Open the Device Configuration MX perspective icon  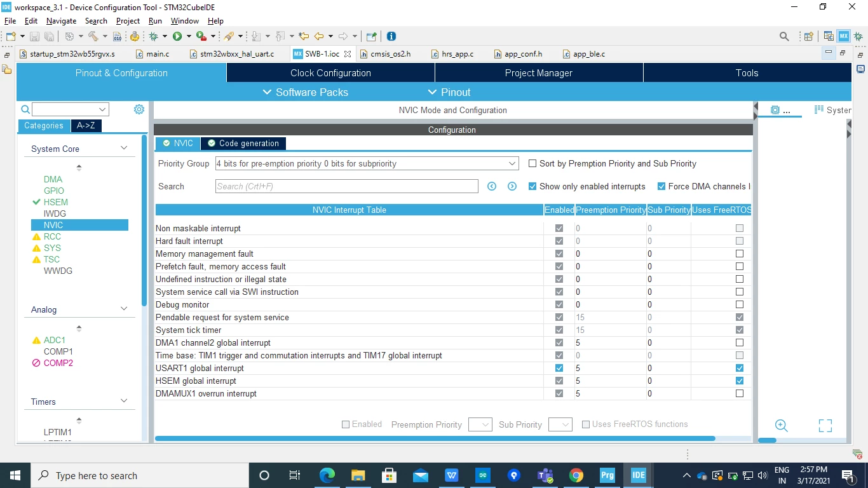(x=843, y=36)
